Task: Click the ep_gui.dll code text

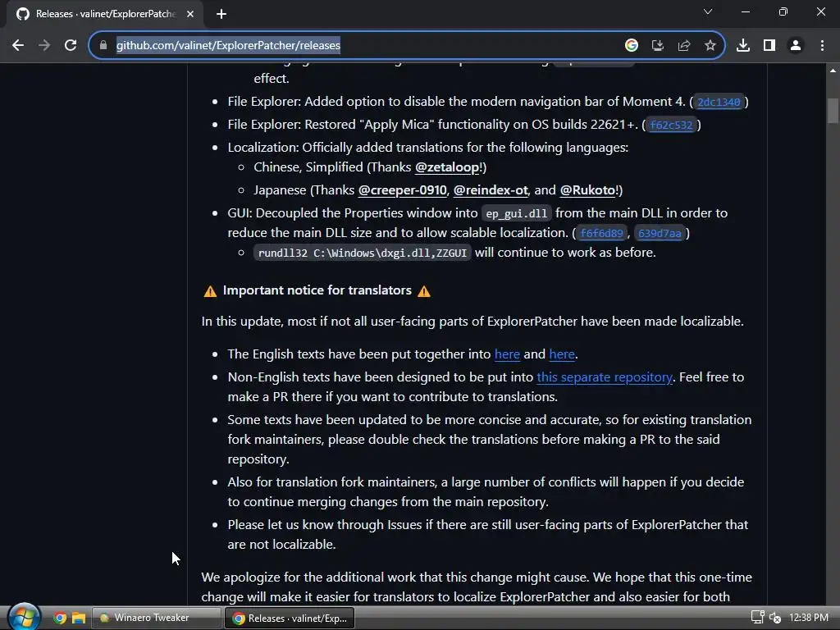Action: click(517, 213)
